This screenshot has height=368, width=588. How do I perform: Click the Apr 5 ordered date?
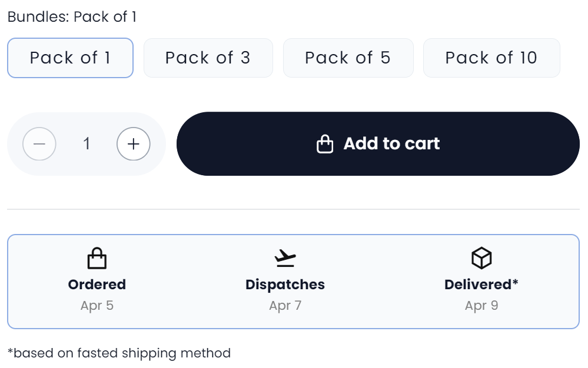[97, 306]
